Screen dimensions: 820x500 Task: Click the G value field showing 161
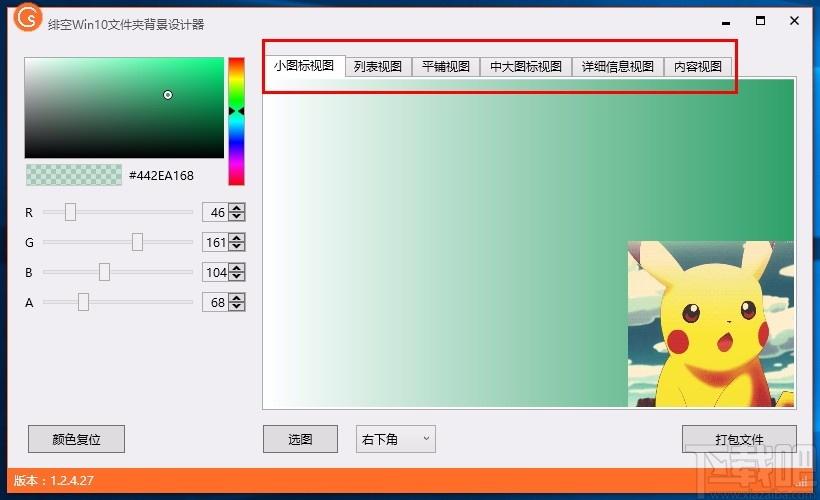coord(215,242)
